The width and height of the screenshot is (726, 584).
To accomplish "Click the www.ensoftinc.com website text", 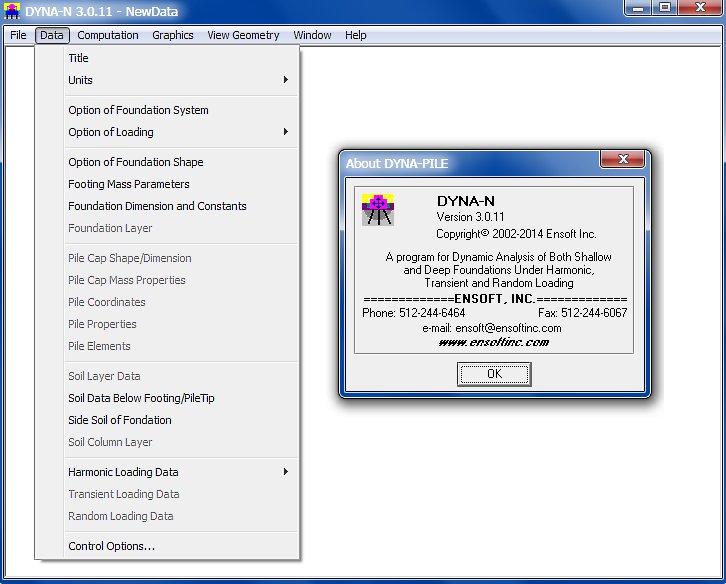I will coord(494,342).
